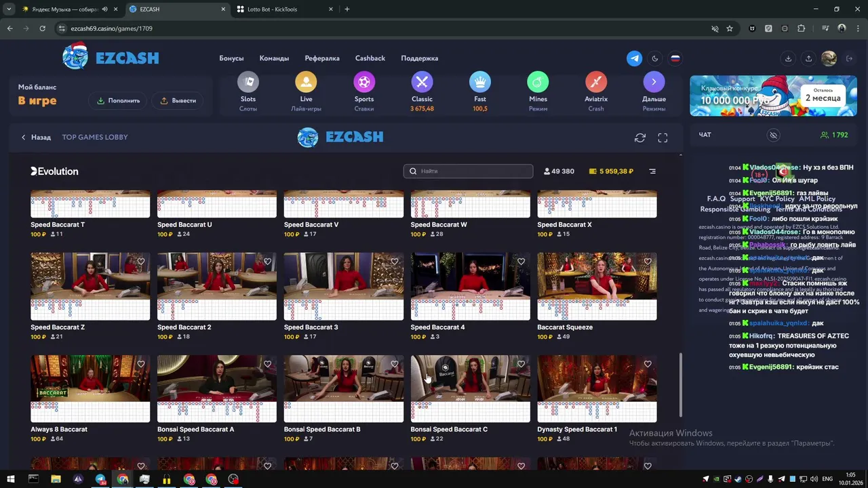The height and width of the screenshot is (488, 868).
Task: Open the browser extensions puzzle icon
Action: coord(802,28)
